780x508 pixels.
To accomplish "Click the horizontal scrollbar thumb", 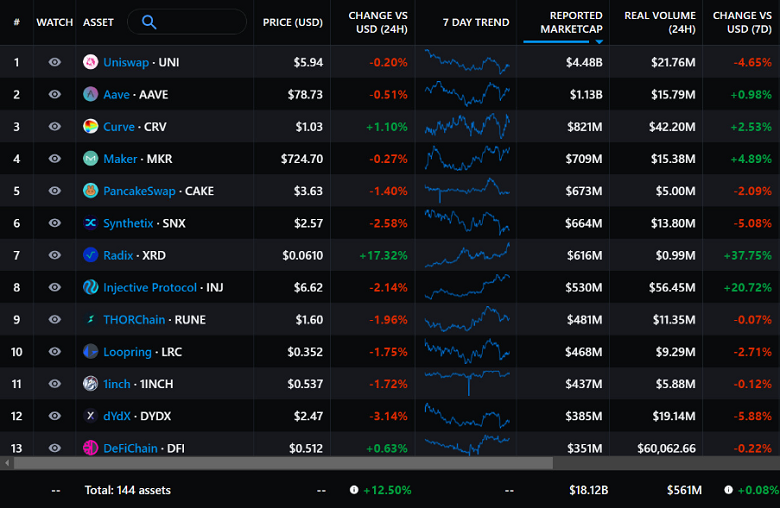I will click(282, 463).
